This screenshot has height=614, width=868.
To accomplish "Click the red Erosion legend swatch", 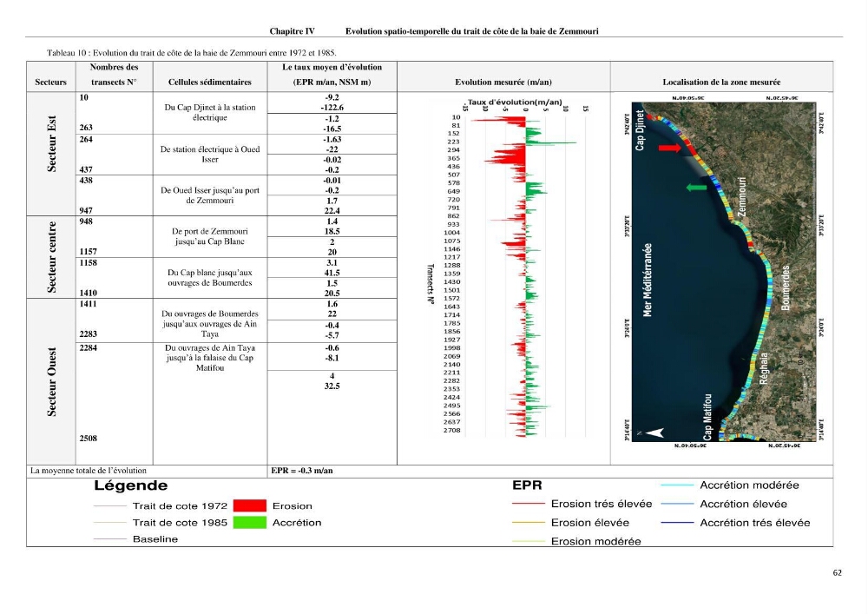I will click(x=250, y=505).
